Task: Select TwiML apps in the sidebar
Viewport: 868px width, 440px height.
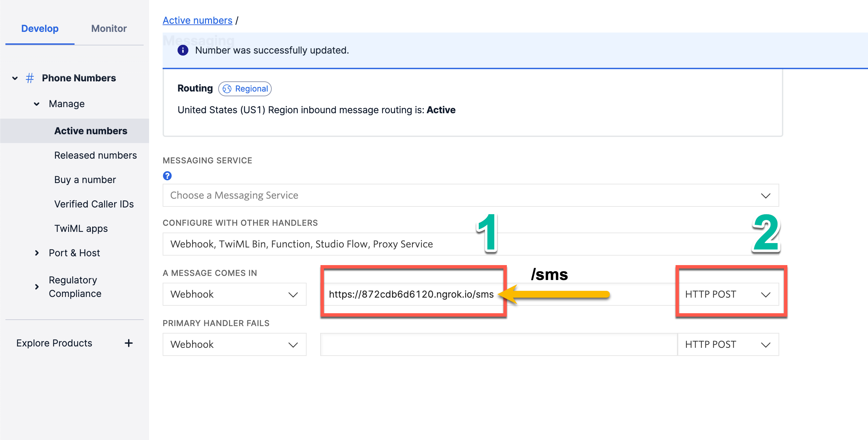Action: tap(81, 228)
